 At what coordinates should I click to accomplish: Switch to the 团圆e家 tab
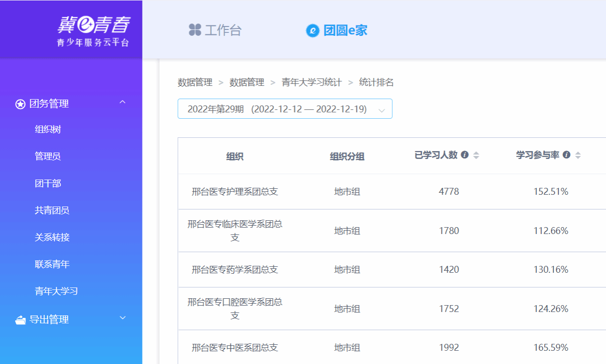pyautogui.click(x=336, y=30)
